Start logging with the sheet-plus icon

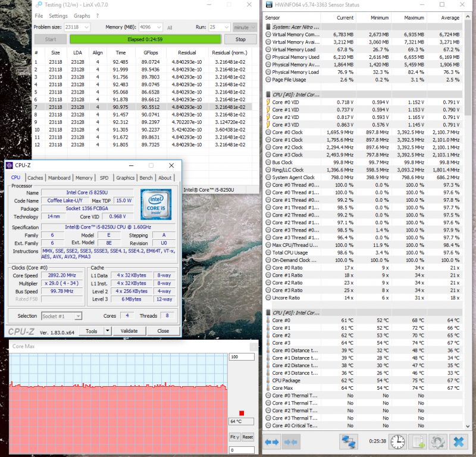tap(418, 442)
